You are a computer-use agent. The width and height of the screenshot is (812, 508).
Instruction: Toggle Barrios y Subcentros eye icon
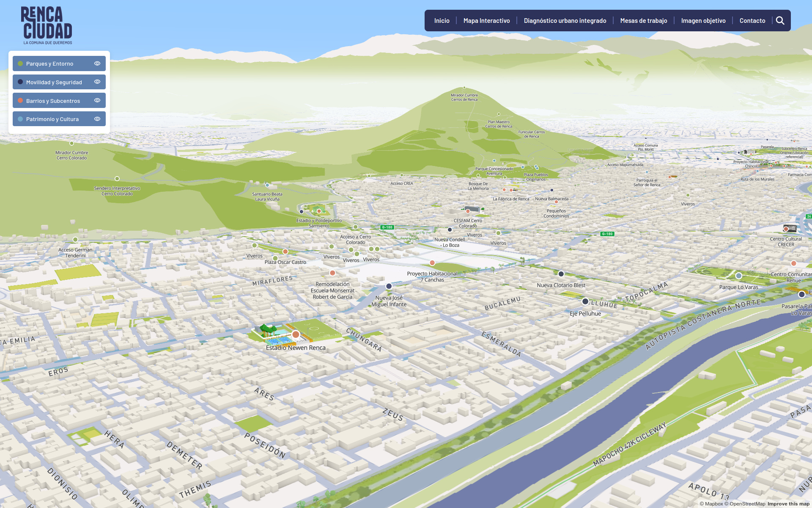point(97,100)
